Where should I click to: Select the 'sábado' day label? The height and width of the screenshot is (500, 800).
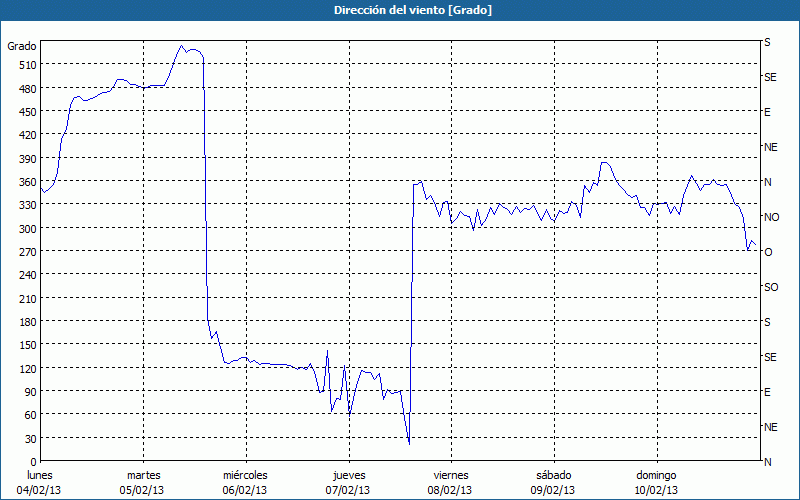click(x=552, y=475)
